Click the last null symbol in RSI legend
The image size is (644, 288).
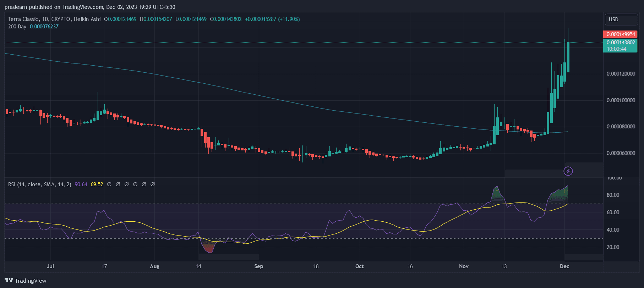[153, 184]
